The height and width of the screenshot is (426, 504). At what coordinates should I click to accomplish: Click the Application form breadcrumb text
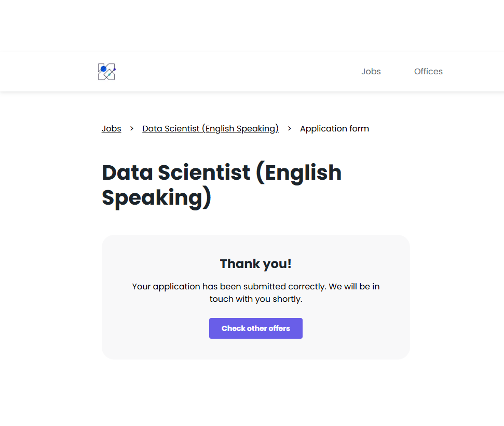click(x=334, y=129)
